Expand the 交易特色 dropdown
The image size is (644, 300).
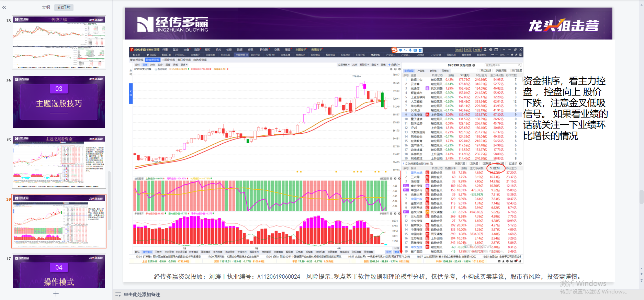click(344, 65)
